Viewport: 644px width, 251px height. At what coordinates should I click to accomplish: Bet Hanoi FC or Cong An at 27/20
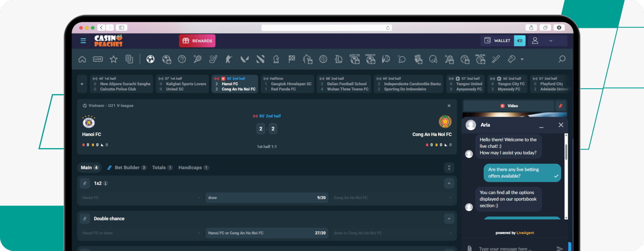tap(267, 233)
